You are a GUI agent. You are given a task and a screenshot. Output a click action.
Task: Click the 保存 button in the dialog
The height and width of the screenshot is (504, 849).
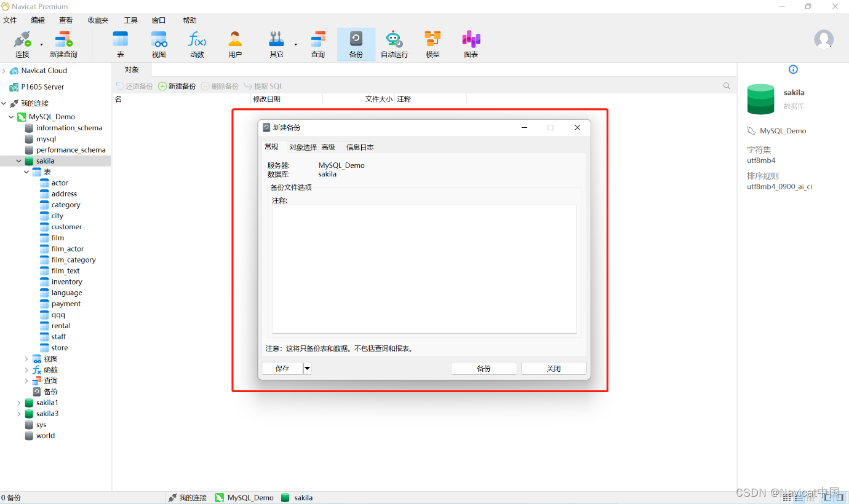(x=282, y=368)
